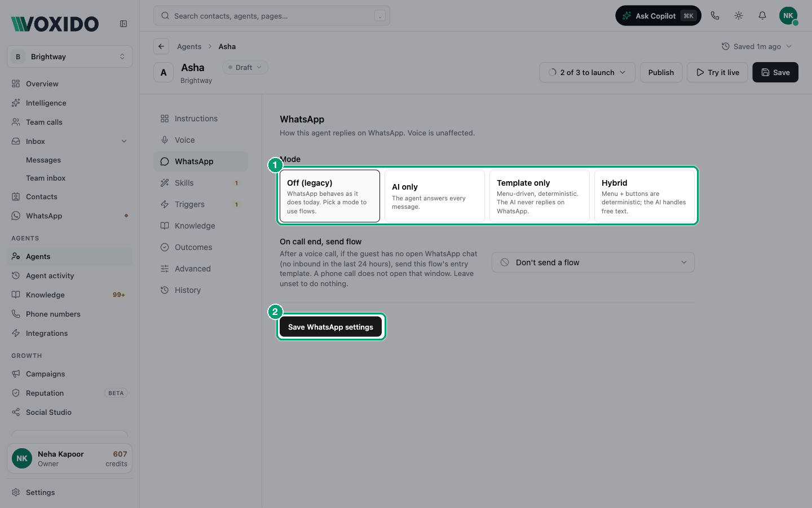Go back with the arrow button
Screen dimensions: 812x508
click(161, 46)
